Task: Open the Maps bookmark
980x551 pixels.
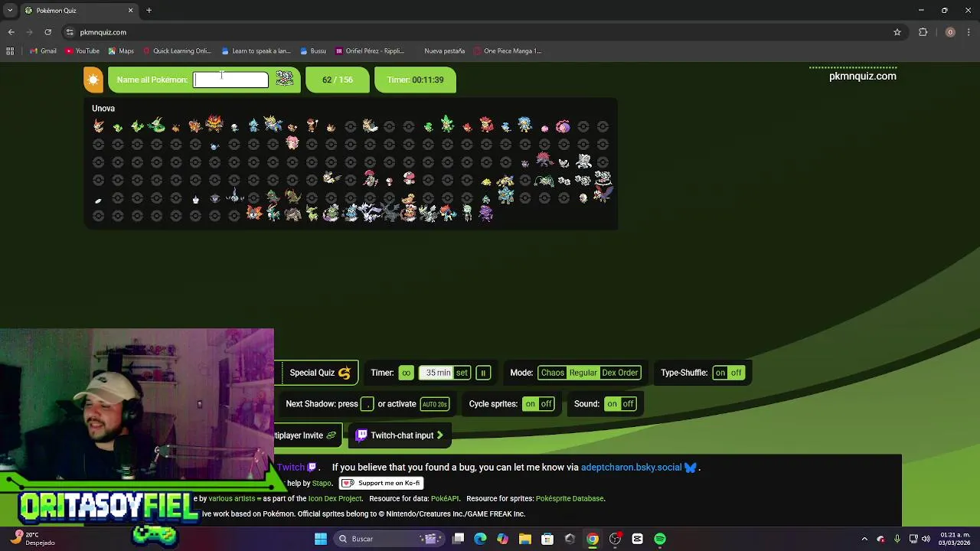Action: pyautogui.click(x=121, y=51)
